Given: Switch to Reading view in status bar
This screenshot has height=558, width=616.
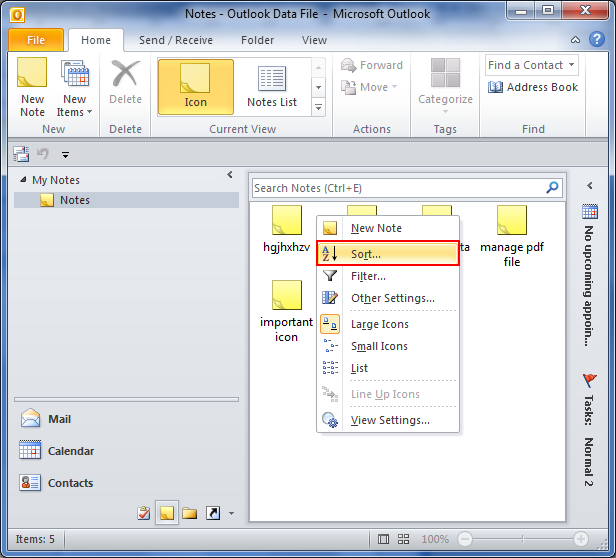Looking at the screenshot, I should (403, 539).
